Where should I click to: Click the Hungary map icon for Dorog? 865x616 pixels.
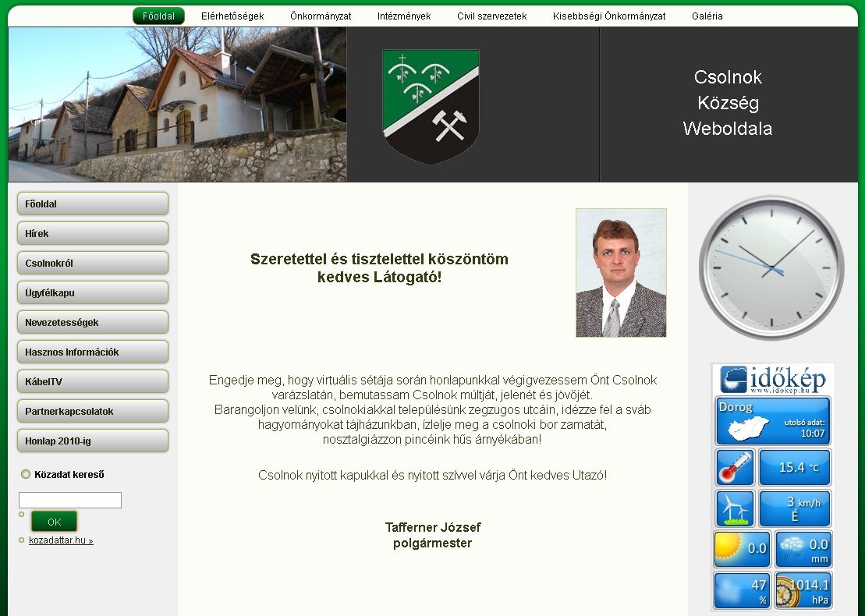click(749, 428)
